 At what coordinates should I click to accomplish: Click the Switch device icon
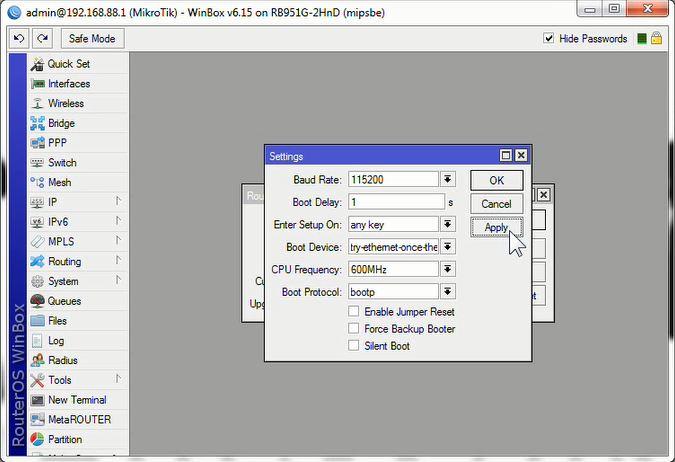coord(37,163)
